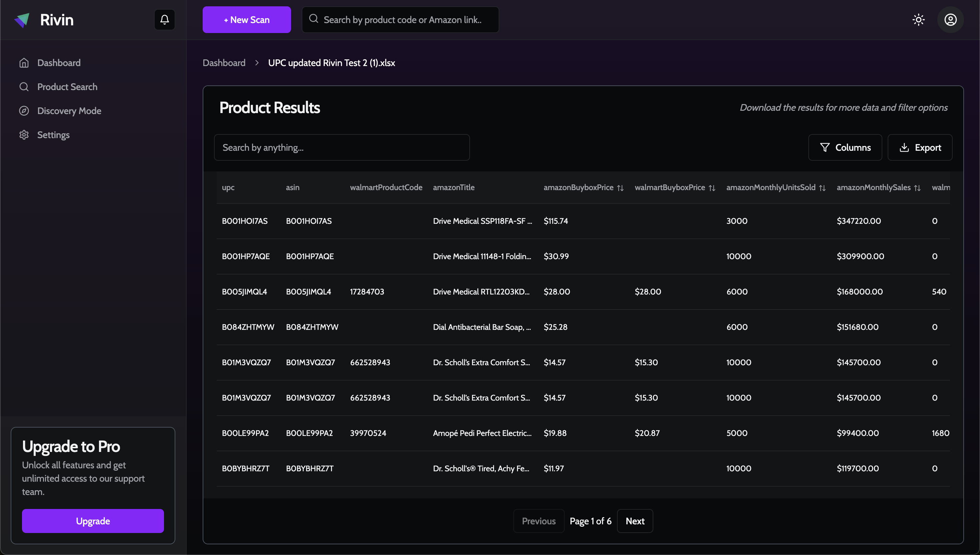Viewport: 980px width, 555px height.
Task: Click the Dashboard breadcrumb link
Action: [224, 62]
